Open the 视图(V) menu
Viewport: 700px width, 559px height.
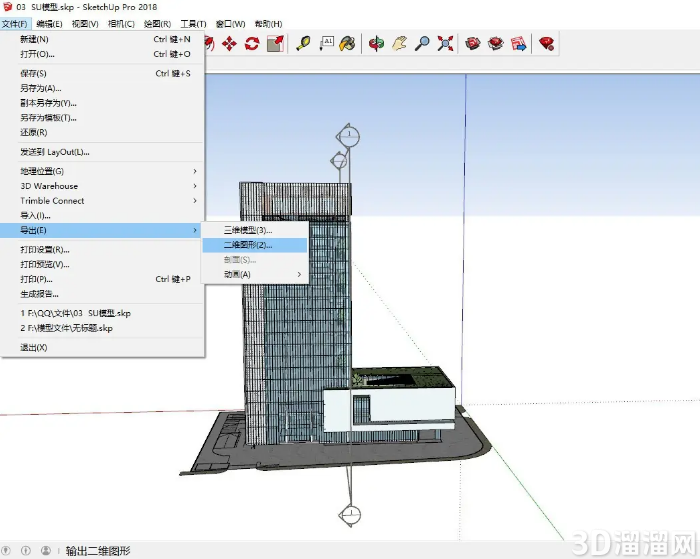pos(85,24)
